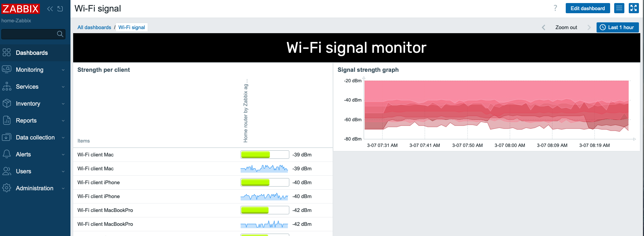Image resolution: width=644 pixels, height=236 pixels.
Task: Open the Last 1 hour time selector
Action: 617,27
